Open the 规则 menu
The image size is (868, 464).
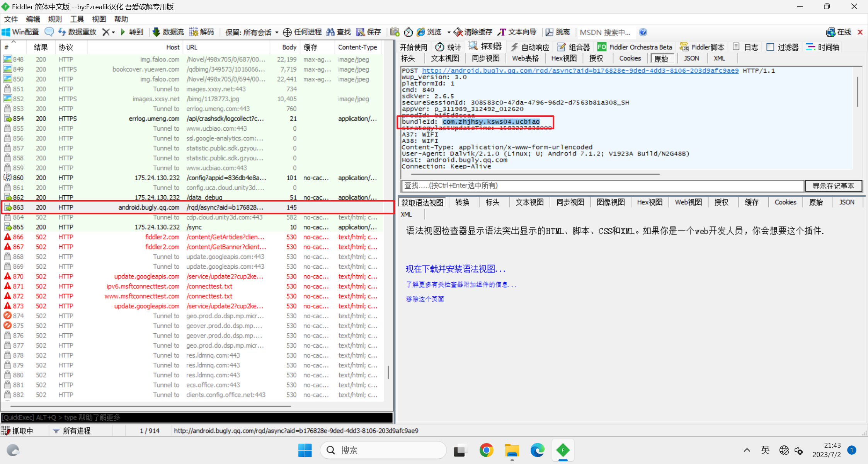[x=54, y=19]
